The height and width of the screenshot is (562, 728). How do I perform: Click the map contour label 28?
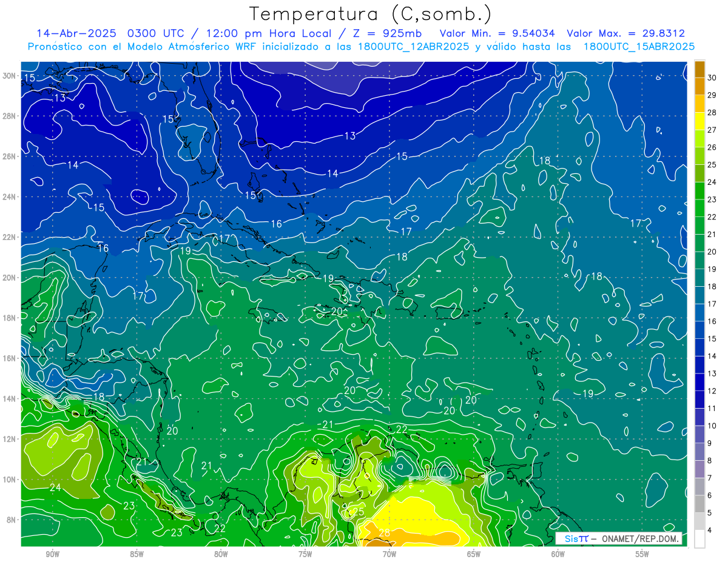tap(384, 533)
